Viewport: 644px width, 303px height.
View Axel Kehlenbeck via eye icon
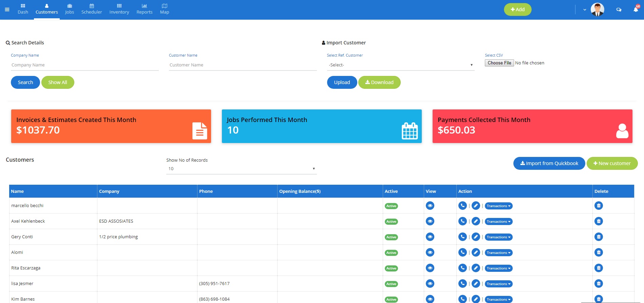click(x=430, y=221)
